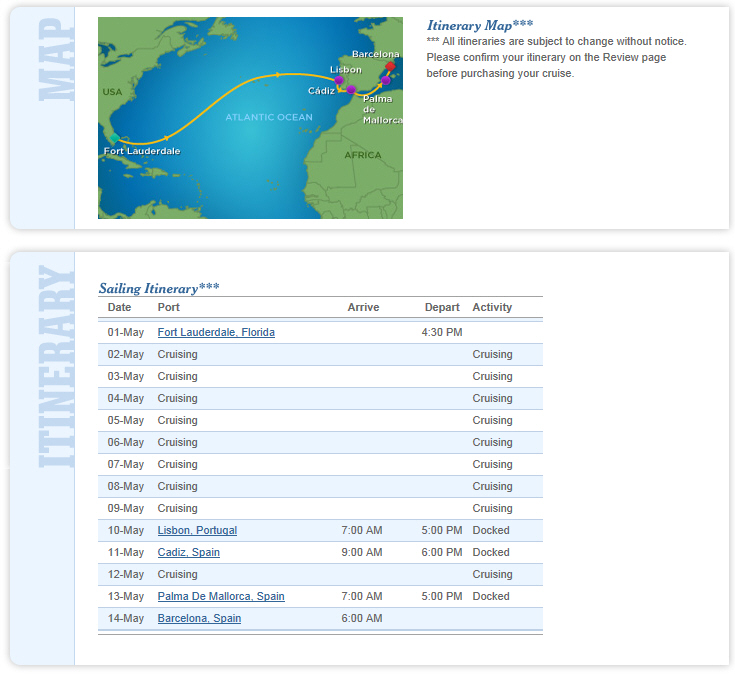Click the Docked activity for Palma De Mallorca
The width and height of the screenshot is (735, 676).
click(x=491, y=596)
